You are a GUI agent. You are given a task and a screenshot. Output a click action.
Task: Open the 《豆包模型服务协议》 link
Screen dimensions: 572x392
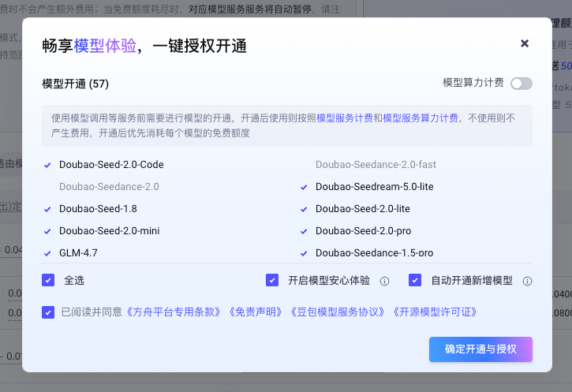click(337, 312)
